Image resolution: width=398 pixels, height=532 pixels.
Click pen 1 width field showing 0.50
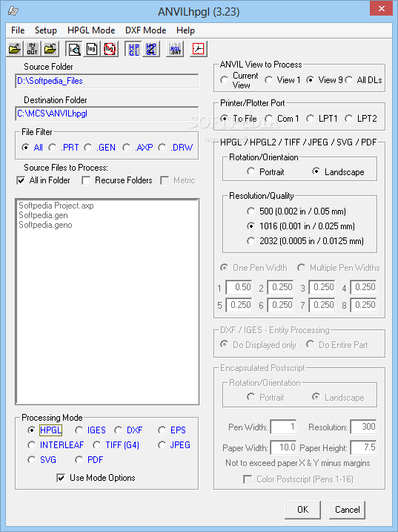239,287
